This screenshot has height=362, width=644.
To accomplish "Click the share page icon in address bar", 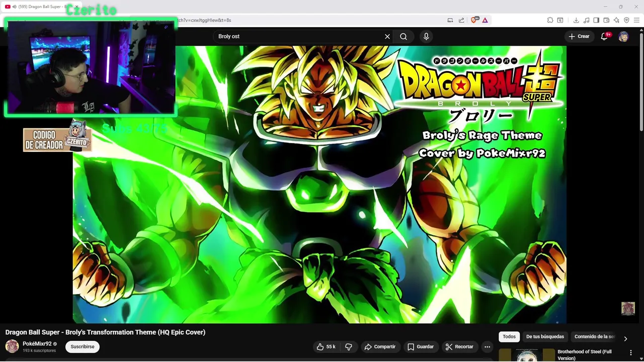I will pyautogui.click(x=461, y=20).
